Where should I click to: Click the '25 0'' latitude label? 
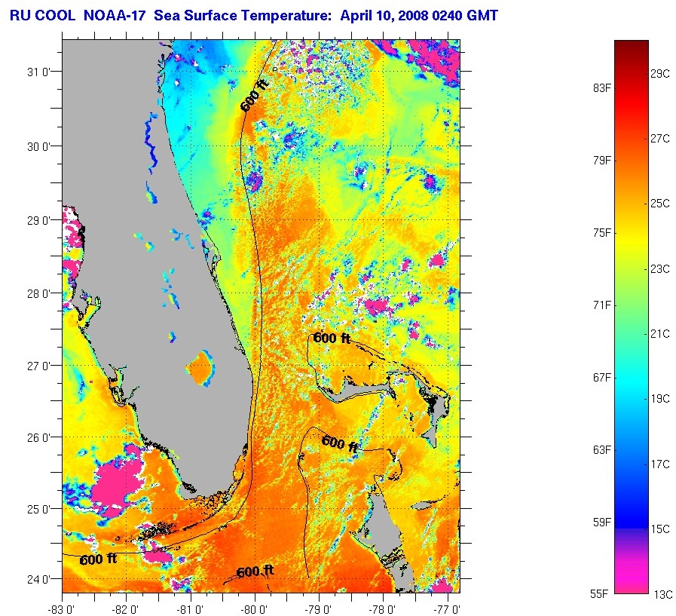pyautogui.click(x=38, y=509)
